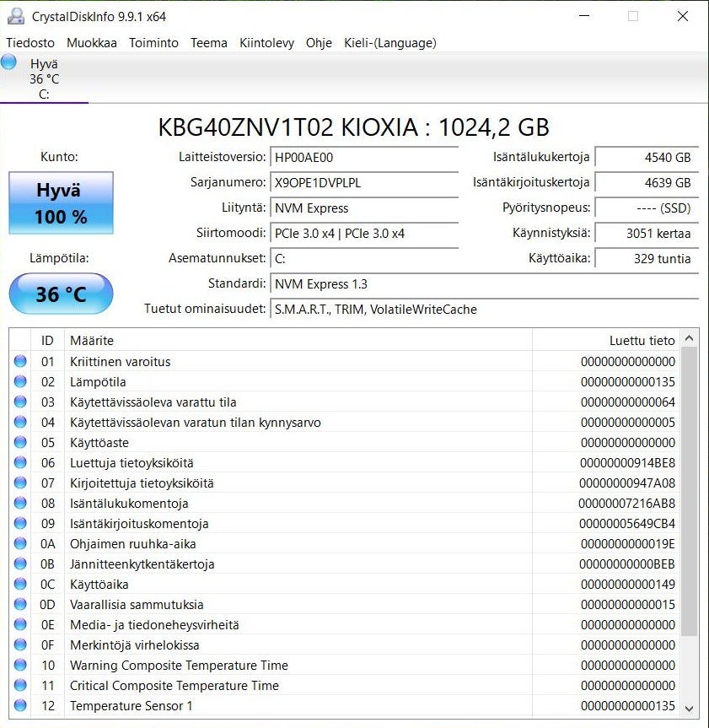Click the Tuetut ominaisuudet field
709x728 pixels.
click(485, 310)
